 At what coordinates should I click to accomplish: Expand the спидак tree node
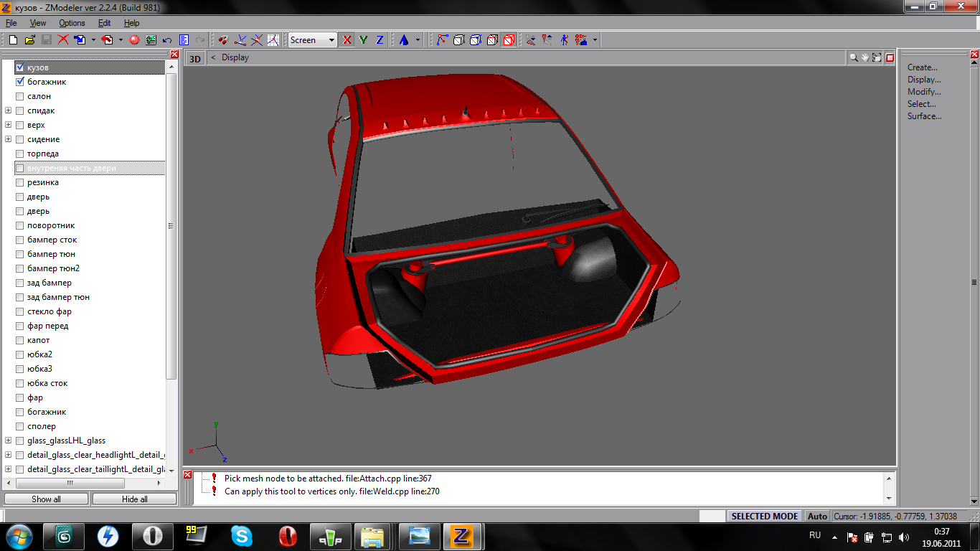[8, 110]
